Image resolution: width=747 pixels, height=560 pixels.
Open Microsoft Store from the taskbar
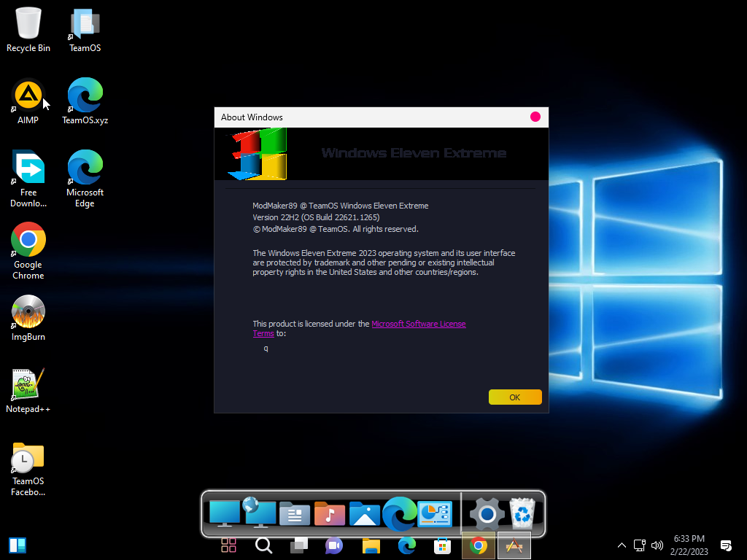point(442,545)
